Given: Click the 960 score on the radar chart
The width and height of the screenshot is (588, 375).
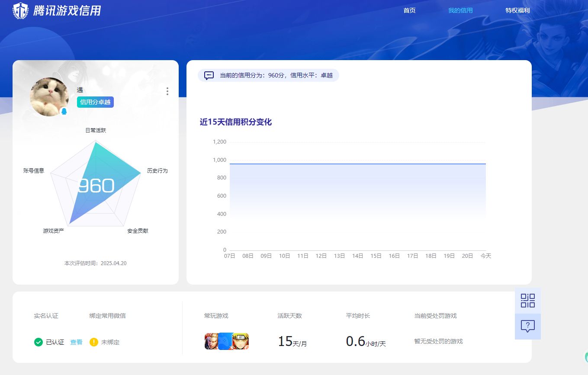Looking at the screenshot, I should point(96,186).
